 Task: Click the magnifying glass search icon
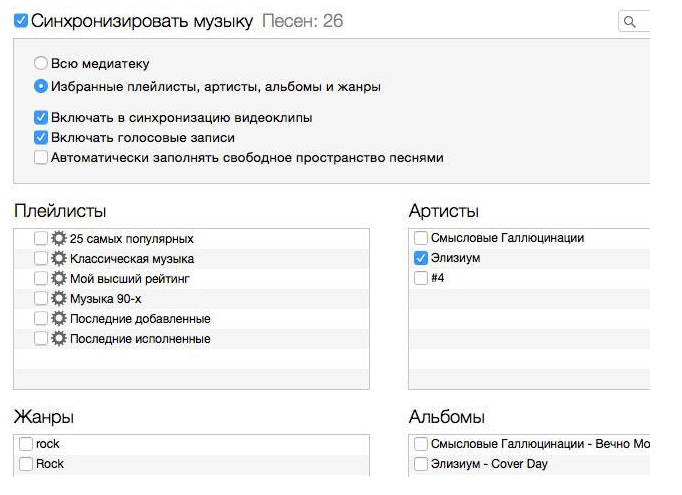coord(630,21)
